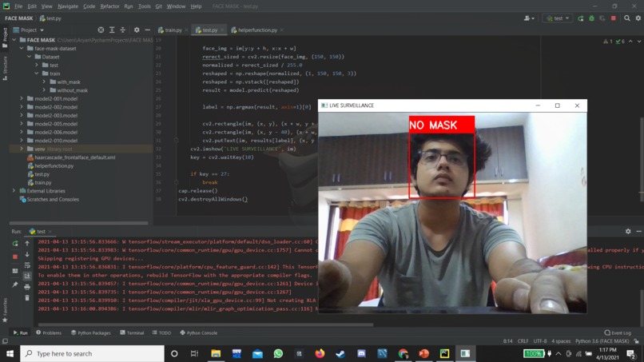This screenshot has height=362, width=644.
Task: Open the Event Log
Action: 618,332
